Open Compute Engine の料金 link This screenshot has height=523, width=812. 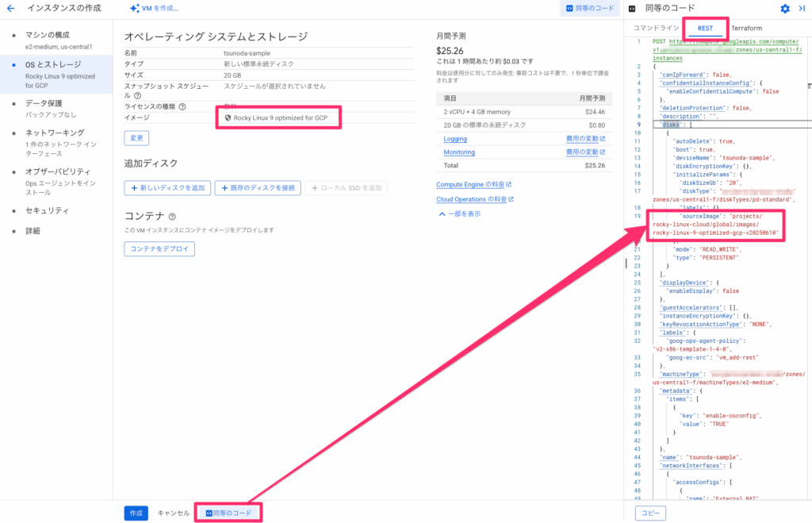pyautogui.click(x=473, y=185)
